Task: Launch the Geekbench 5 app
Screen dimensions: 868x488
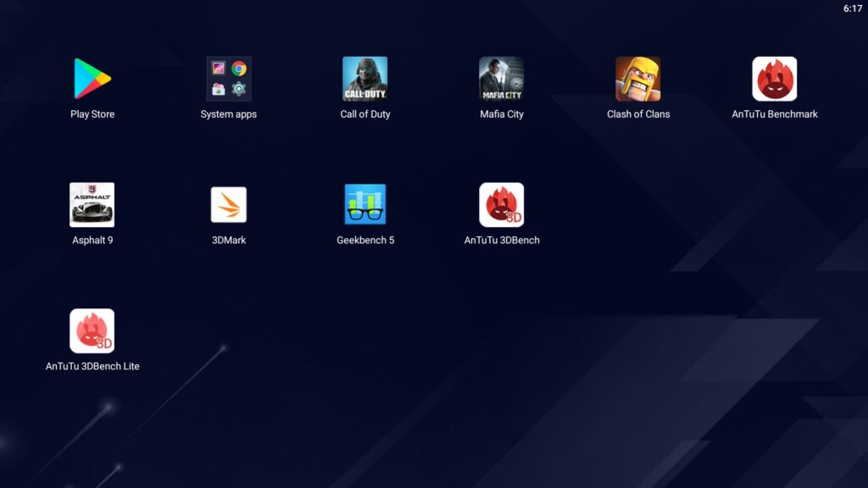Action: point(365,205)
